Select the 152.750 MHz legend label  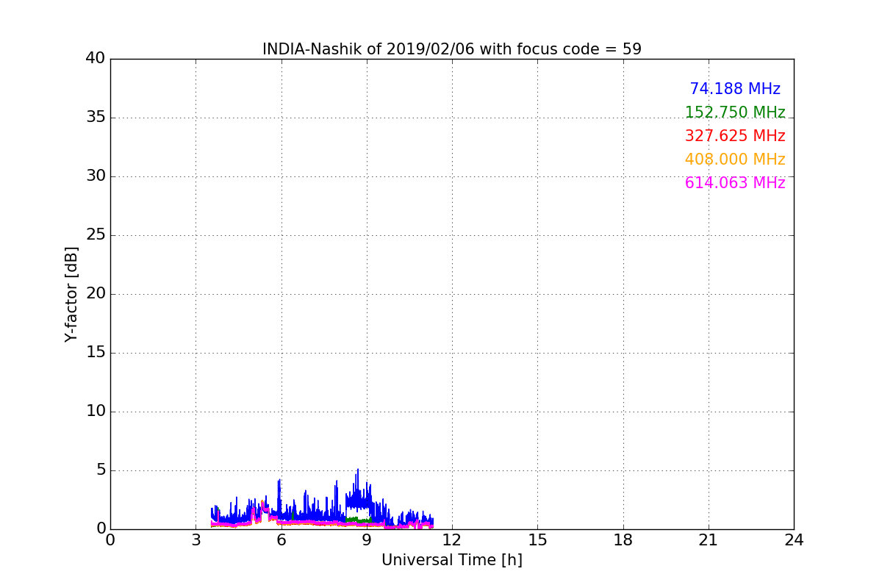[x=735, y=112]
